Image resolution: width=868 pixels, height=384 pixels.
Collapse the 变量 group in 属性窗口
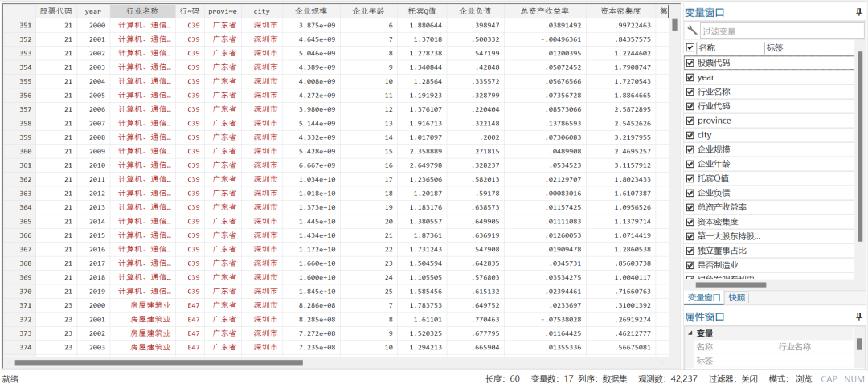click(x=690, y=333)
